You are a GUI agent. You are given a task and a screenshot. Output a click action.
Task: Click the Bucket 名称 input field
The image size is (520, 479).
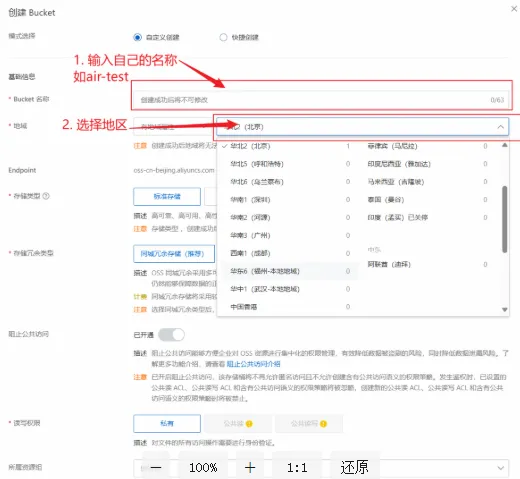pos(321,100)
